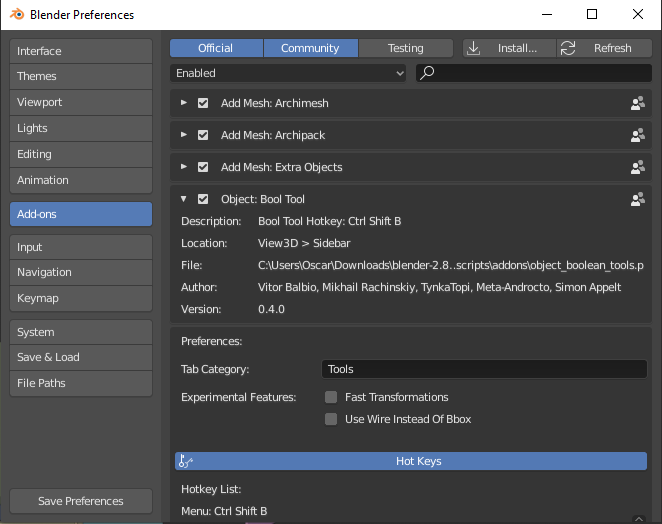Maximize the Blender Preferences window
Viewport: 662px width, 524px height.
coord(592,14)
